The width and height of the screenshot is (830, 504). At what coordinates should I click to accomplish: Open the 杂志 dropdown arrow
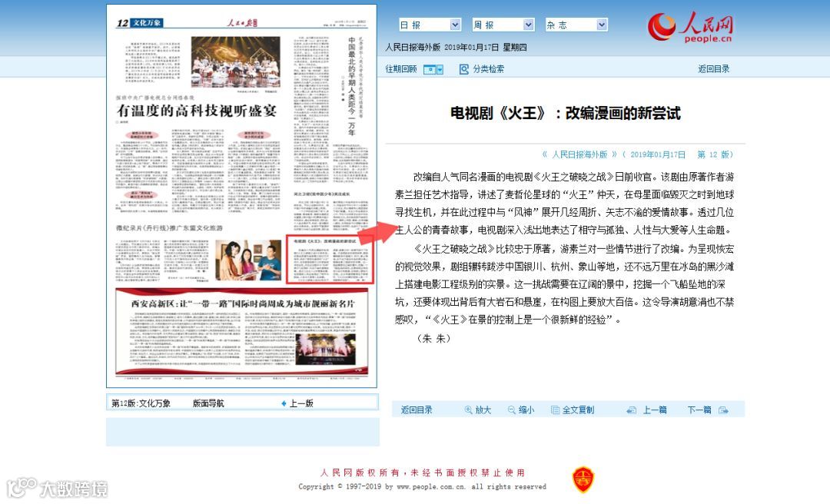(601, 25)
